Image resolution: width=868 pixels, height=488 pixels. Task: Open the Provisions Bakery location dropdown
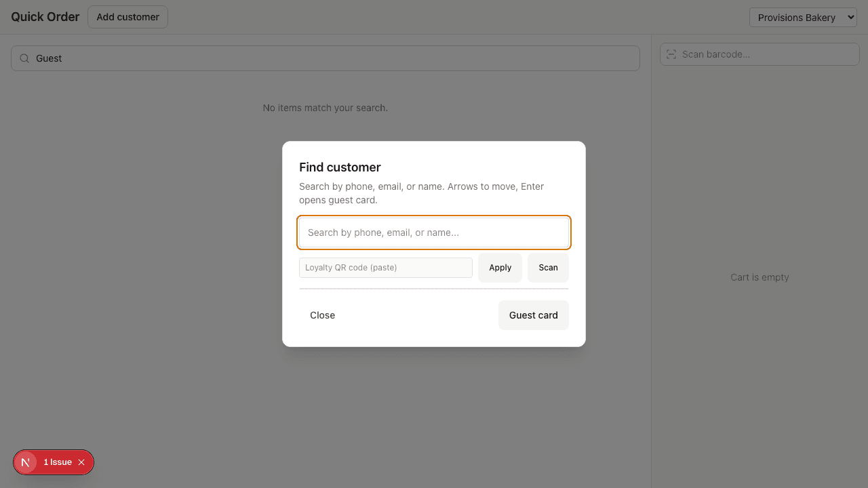(803, 18)
